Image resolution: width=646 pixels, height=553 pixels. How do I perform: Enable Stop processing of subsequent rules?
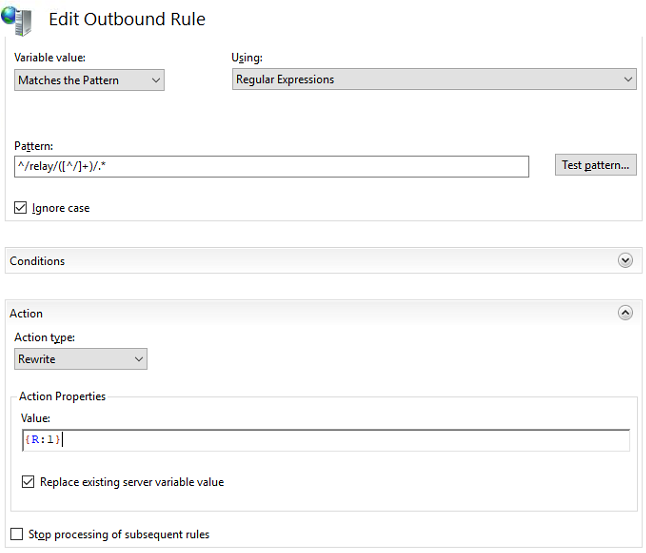point(16,534)
